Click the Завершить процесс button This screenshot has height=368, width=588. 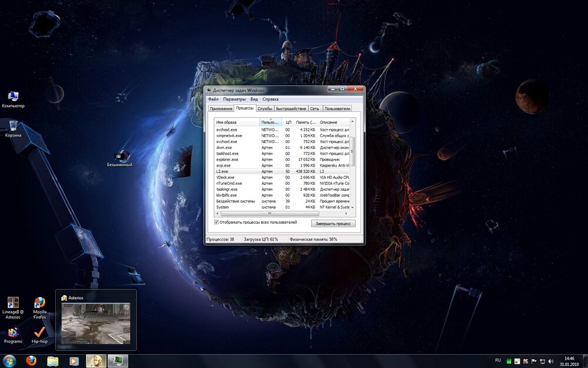click(333, 223)
